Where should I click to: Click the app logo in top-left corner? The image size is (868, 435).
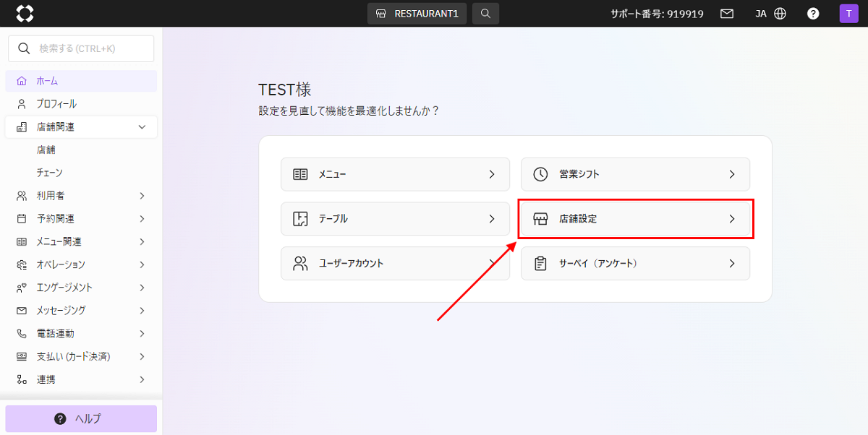point(25,14)
